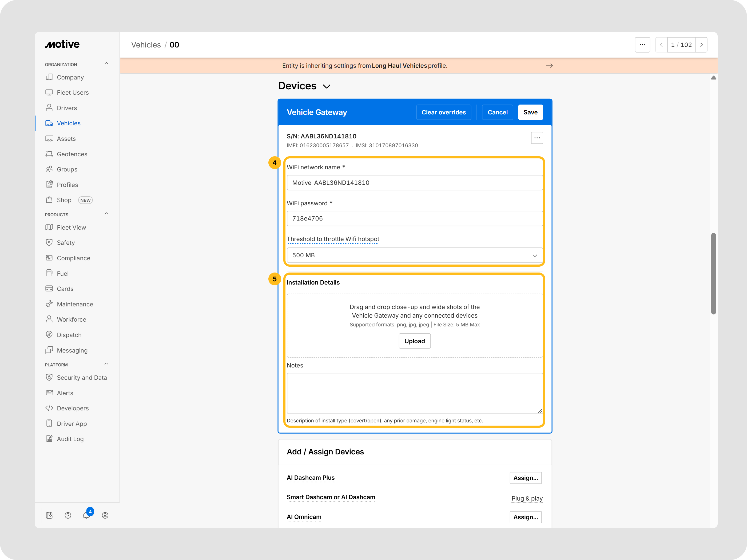Image resolution: width=747 pixels, height=560 pixels.
Task: Collapse the Devices section chevron
Action: tap(326, 86)
